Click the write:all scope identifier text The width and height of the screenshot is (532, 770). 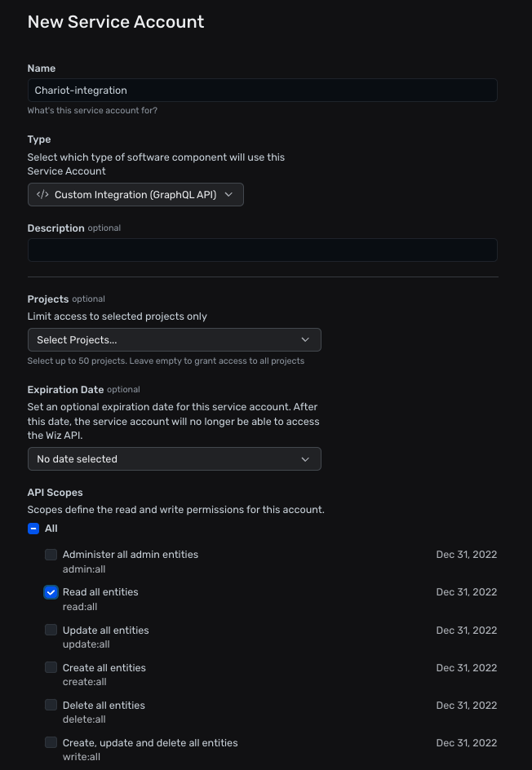(82, 757)
